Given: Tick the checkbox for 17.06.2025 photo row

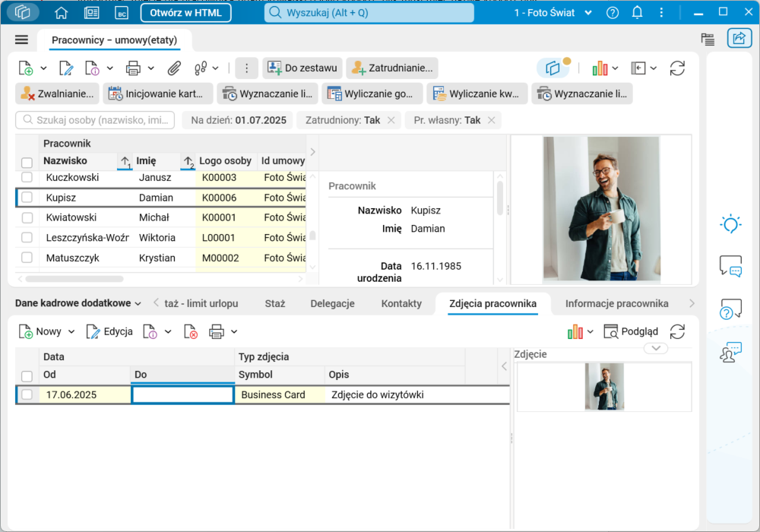Looking at the screenshot, I should [x=27, y=394].
